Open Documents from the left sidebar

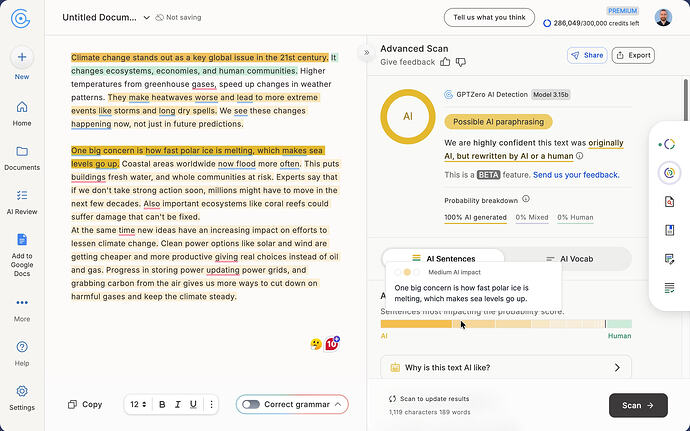pos(22,158)
